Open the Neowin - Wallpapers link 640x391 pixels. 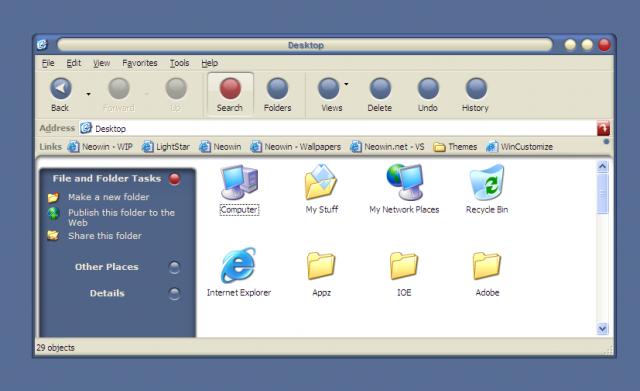pos(296,147)
